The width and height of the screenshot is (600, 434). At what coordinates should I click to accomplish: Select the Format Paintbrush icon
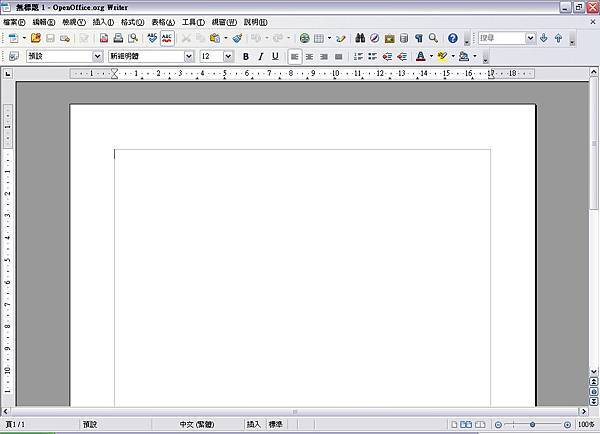[237, 38]
